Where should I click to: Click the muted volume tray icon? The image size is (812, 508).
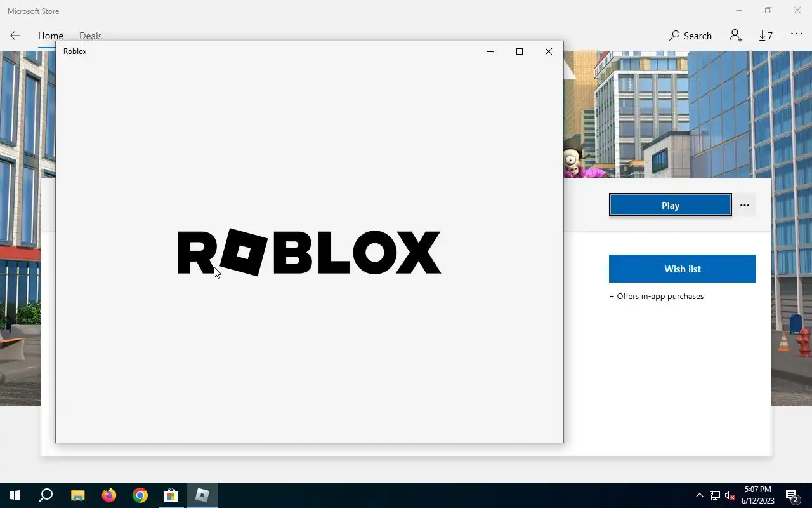tap(730, 495)
